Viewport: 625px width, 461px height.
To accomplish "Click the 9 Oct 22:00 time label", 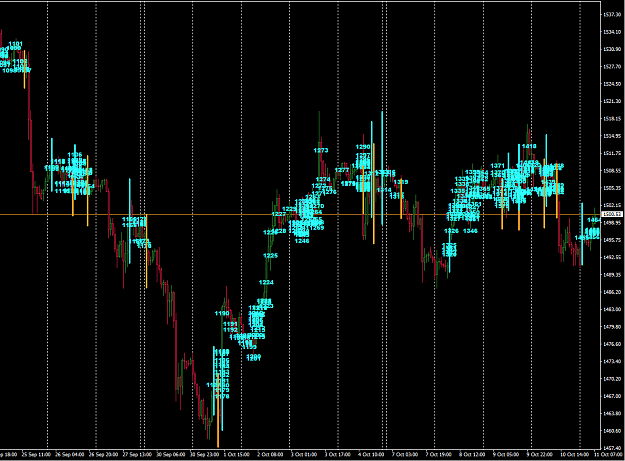I will (x=539, y=454).
